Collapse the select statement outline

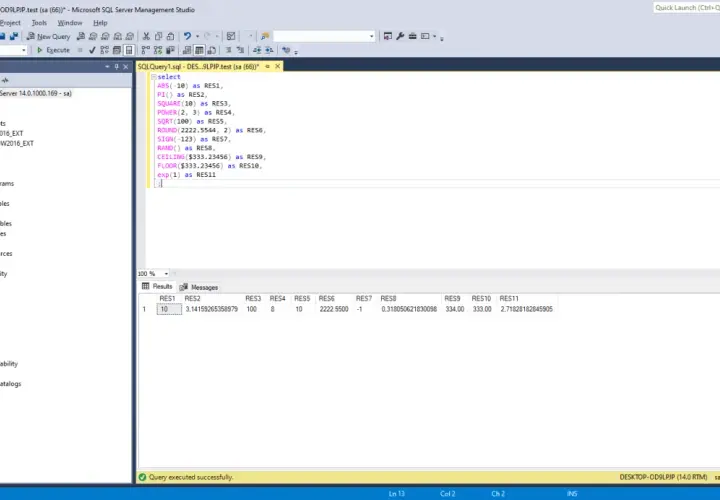coord(154,77)
